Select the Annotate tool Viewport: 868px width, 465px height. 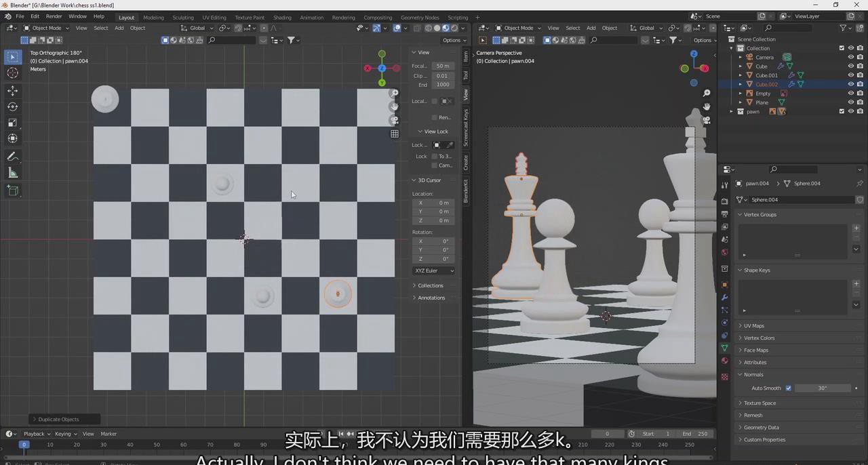[x=13, y=157]
